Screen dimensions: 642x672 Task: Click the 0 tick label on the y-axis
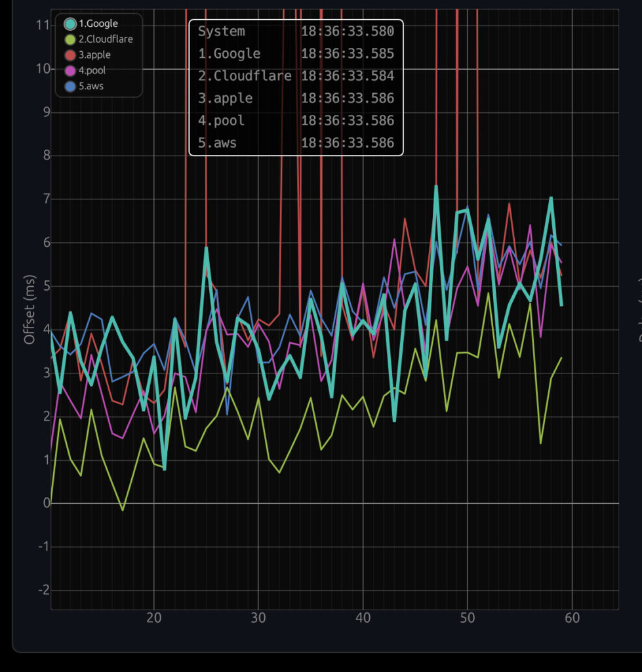click(x=46, y=503)
